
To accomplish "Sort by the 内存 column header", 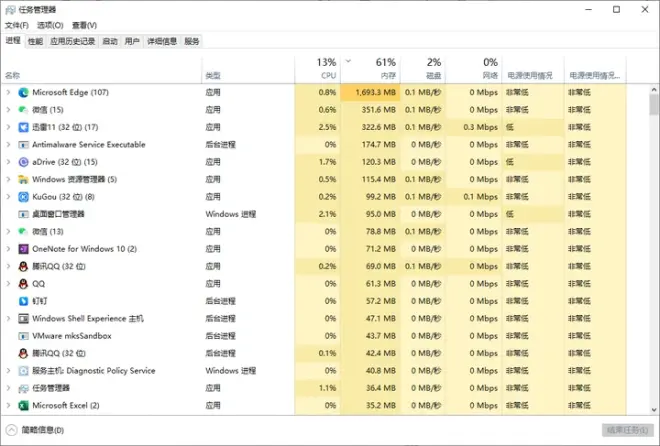I will 370,69.
